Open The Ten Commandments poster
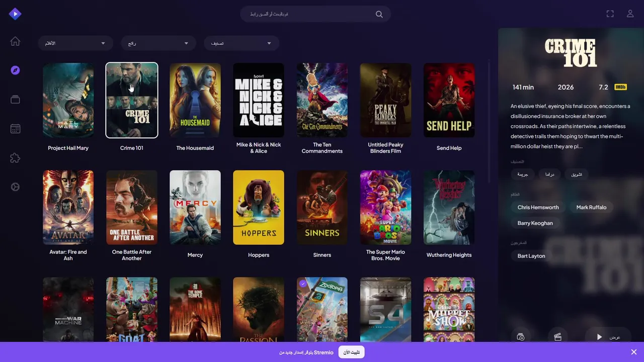644x362 pixels. click(x=322, y=100)
